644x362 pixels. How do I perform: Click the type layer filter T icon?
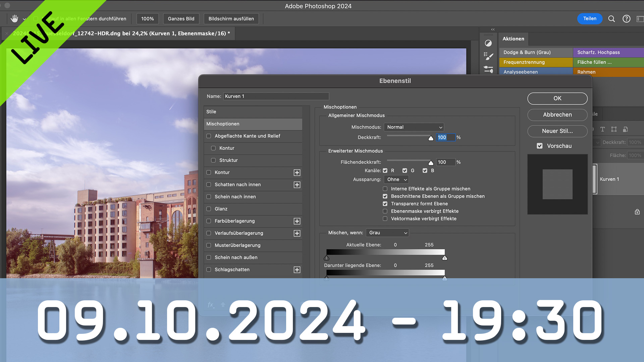[x=602, y=129]
